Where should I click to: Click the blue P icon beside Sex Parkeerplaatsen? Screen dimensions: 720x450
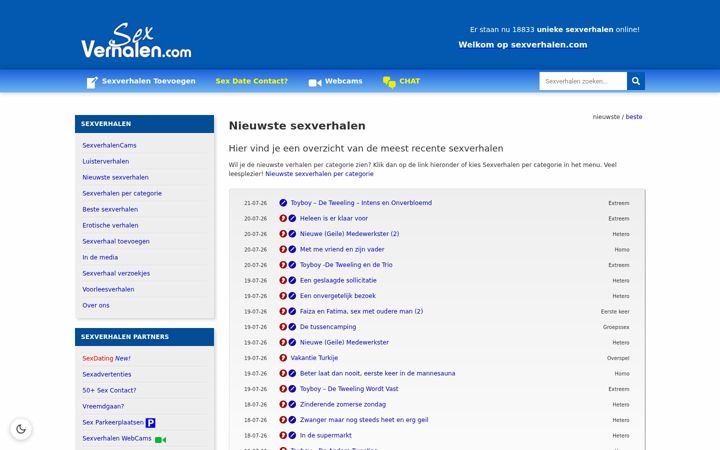150,423
